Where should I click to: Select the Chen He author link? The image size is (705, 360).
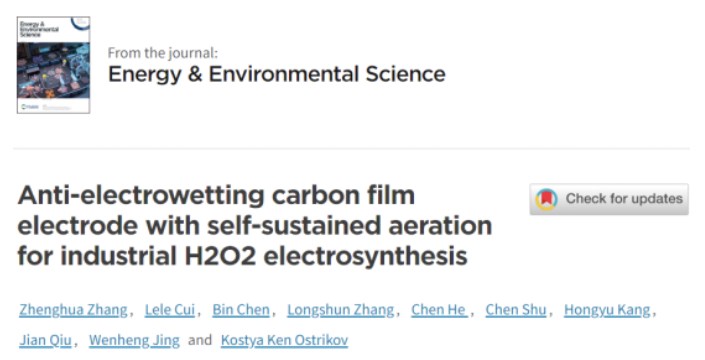(x=439, y=310)
